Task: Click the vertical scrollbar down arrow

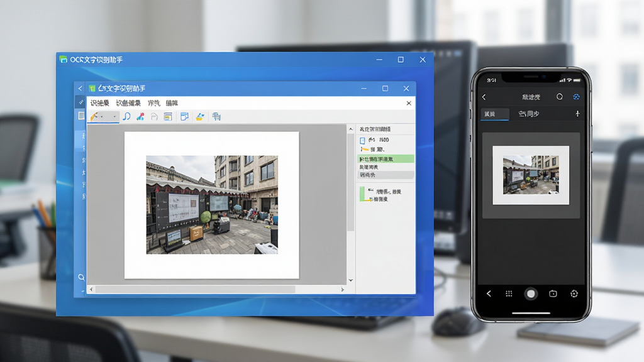Action: click(x=351, y=280)
